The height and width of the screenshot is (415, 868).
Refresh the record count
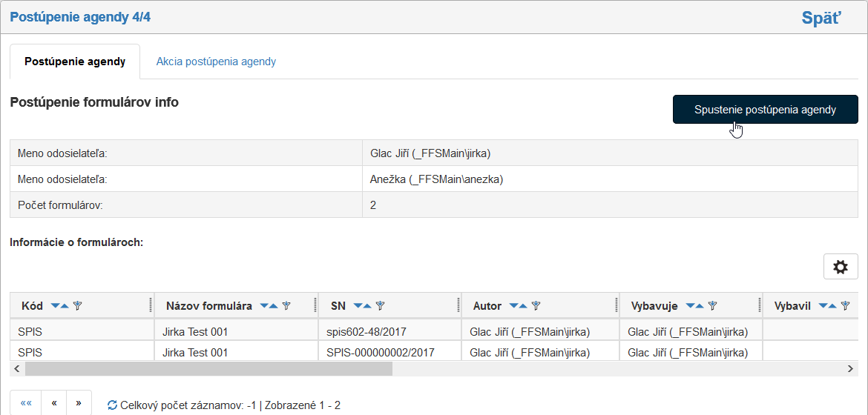point(113,405)
